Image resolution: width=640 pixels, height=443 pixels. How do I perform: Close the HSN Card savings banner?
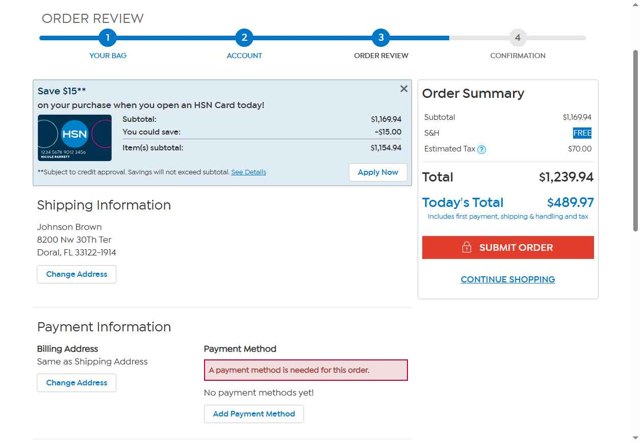click(x=404, y=89)
